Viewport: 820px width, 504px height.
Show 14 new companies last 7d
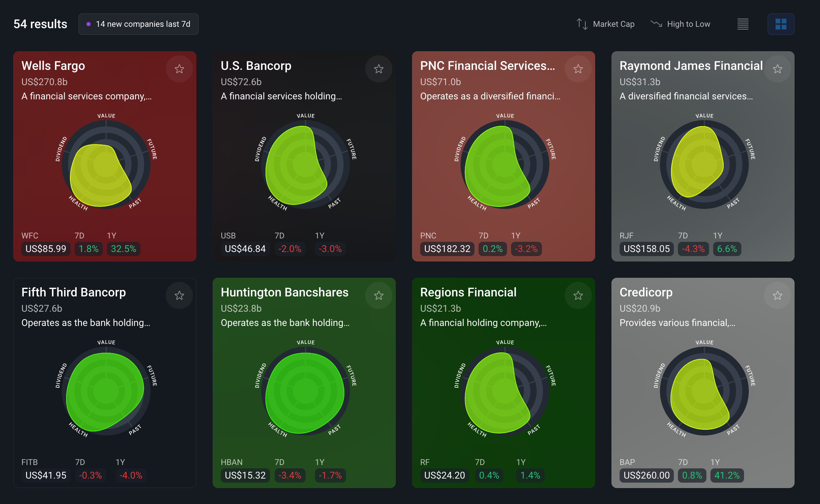(138, 24)
